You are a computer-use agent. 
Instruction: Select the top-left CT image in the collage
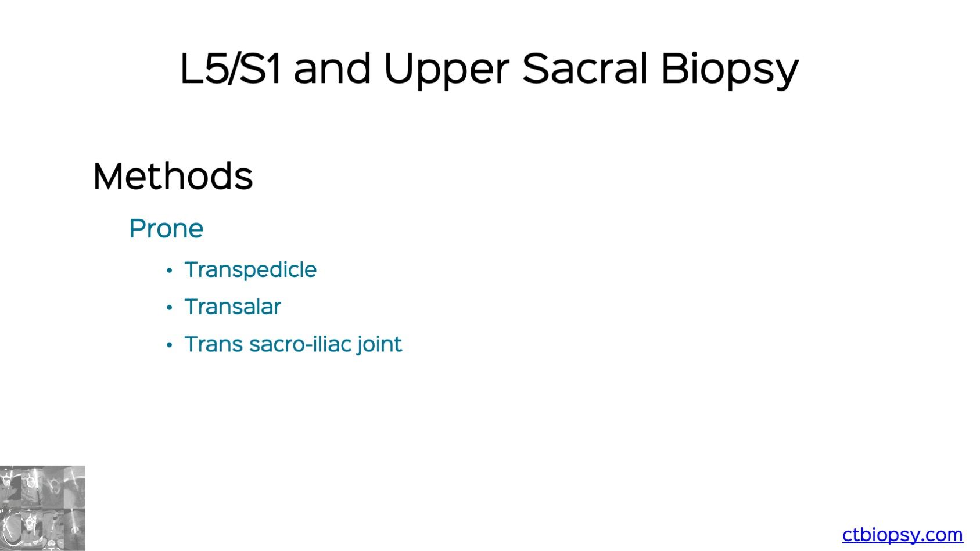tap(11, 487)
